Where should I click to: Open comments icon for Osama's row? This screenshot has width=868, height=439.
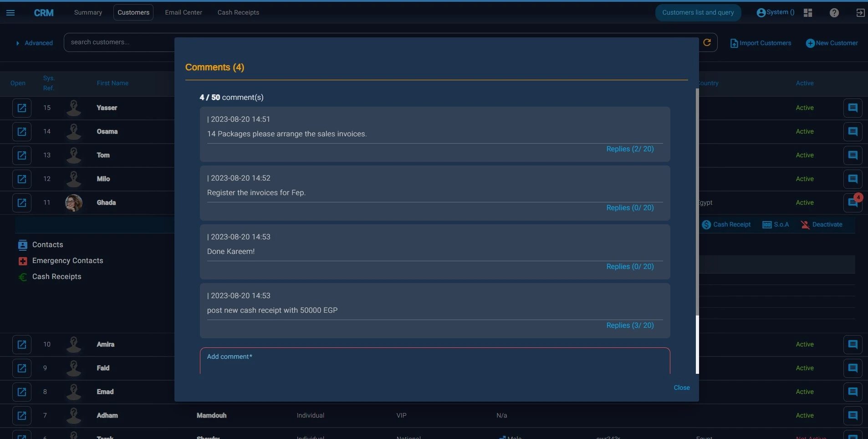(853, 132)
